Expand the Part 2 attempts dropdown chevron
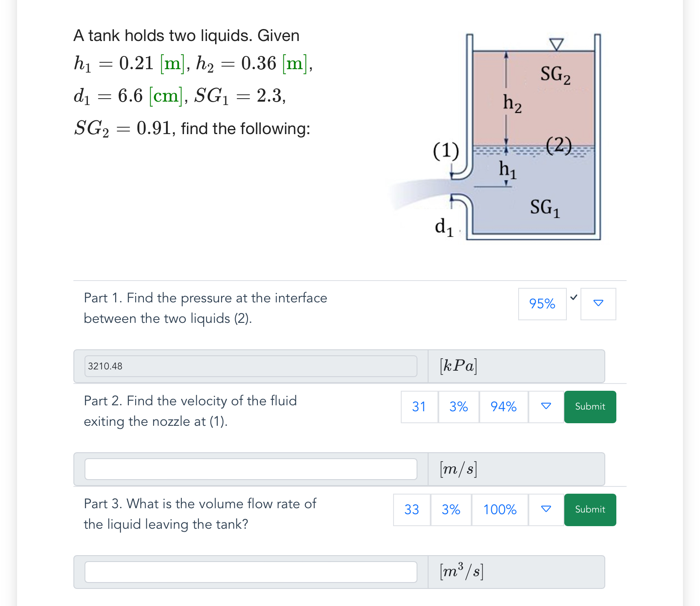Screen dimensions: 700x606 point(546,407)
